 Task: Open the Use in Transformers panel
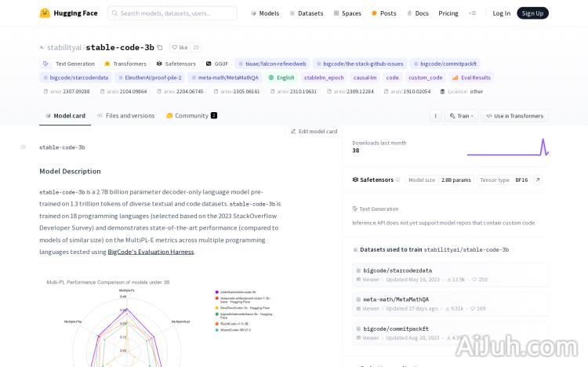click(x=514, y=116)
